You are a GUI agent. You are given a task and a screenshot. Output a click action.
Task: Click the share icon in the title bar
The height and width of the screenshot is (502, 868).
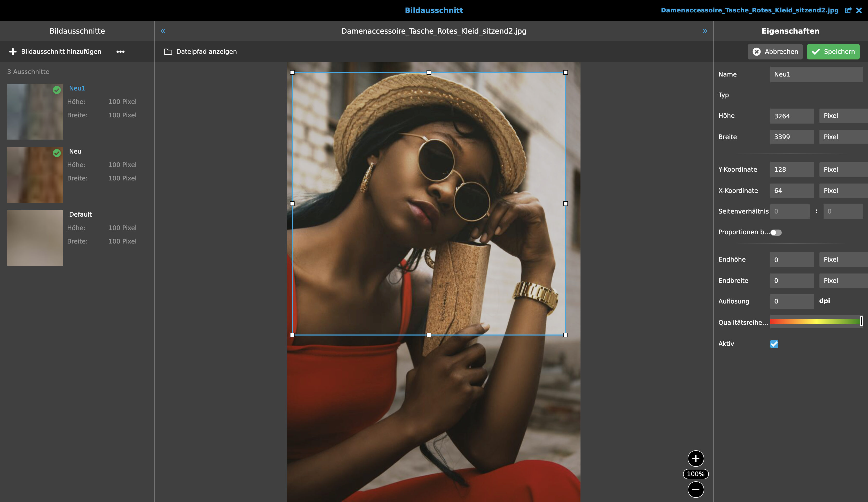click(x=848, y=10)
